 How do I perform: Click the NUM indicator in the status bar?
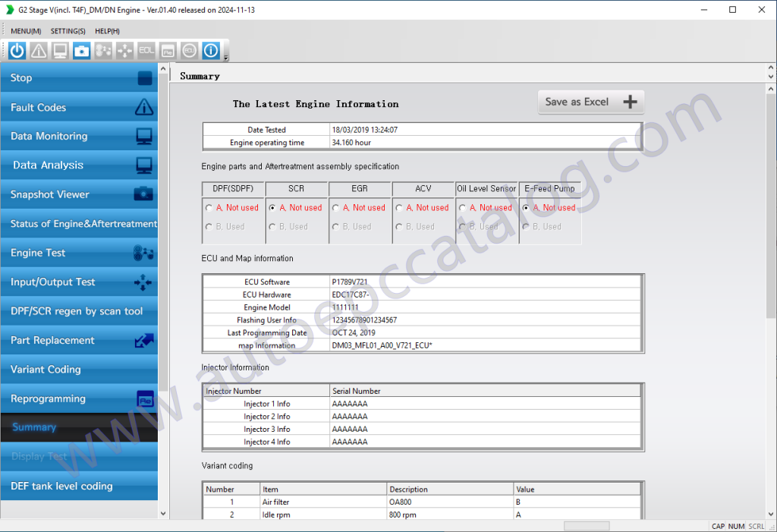736,526
